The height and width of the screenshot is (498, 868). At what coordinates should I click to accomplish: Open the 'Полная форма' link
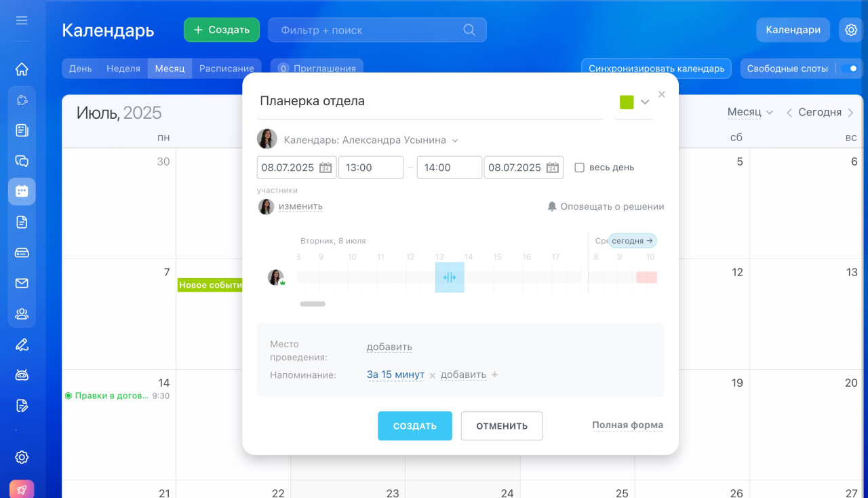[627, 425]
